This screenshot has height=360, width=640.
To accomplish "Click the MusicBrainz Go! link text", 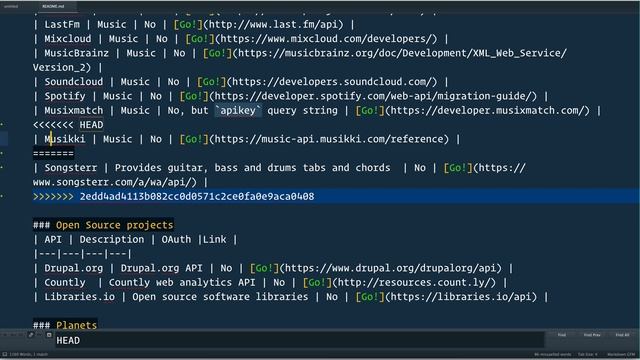I will point(218,53).
